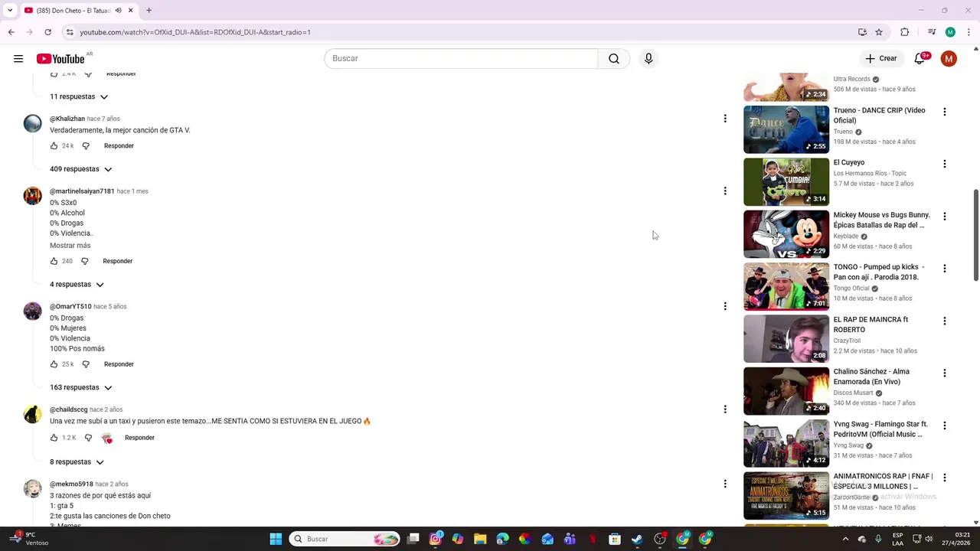Open the notifications bell

[920, 59]
